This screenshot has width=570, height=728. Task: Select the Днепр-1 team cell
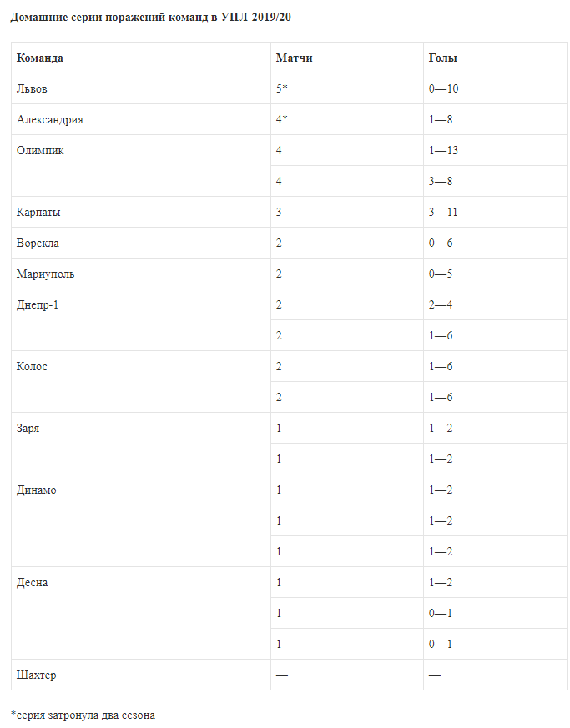tap(38, 304)
